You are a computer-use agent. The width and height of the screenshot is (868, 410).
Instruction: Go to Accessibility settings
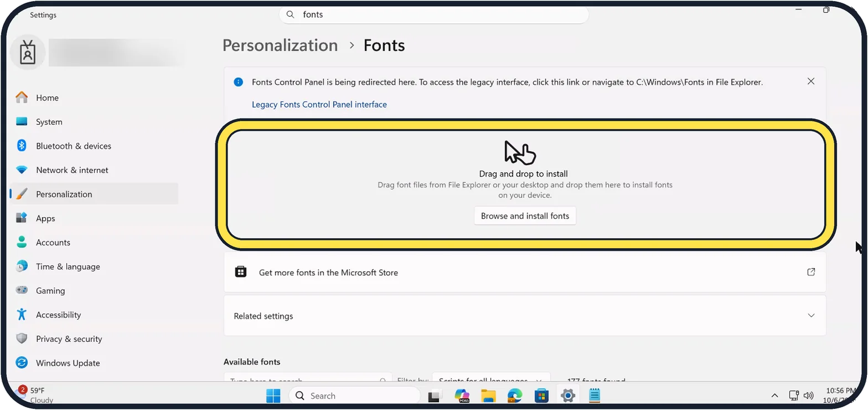[94, 315]
